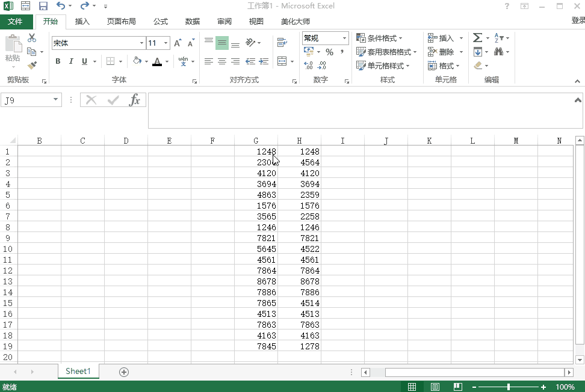
Task: Open the 文件 File tab
Action: (x=16, y=22)
